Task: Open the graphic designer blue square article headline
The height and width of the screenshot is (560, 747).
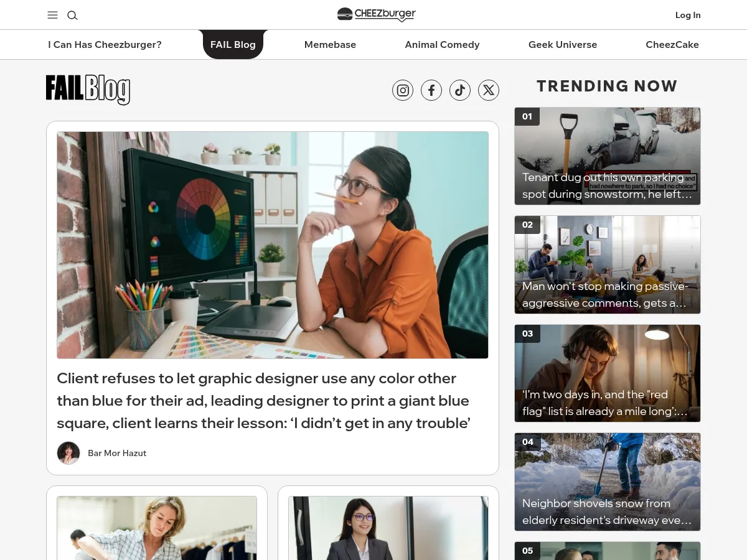Action: [x=263, y=401]
